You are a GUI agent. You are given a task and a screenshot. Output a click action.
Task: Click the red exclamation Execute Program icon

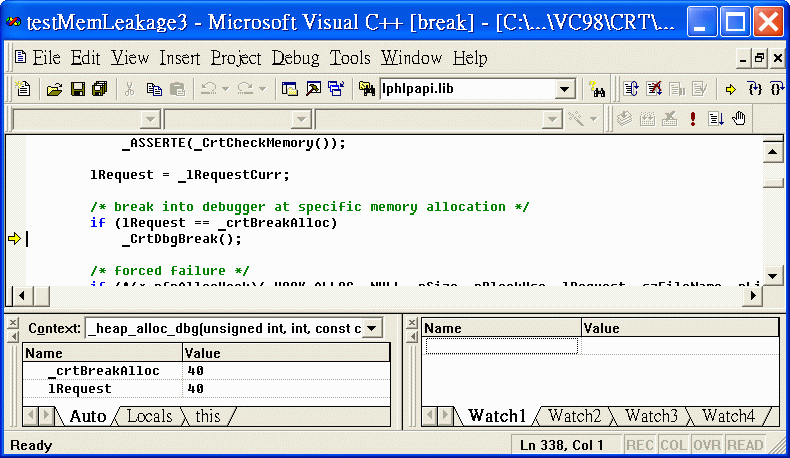pyautogui.click(x=693, y=119)
